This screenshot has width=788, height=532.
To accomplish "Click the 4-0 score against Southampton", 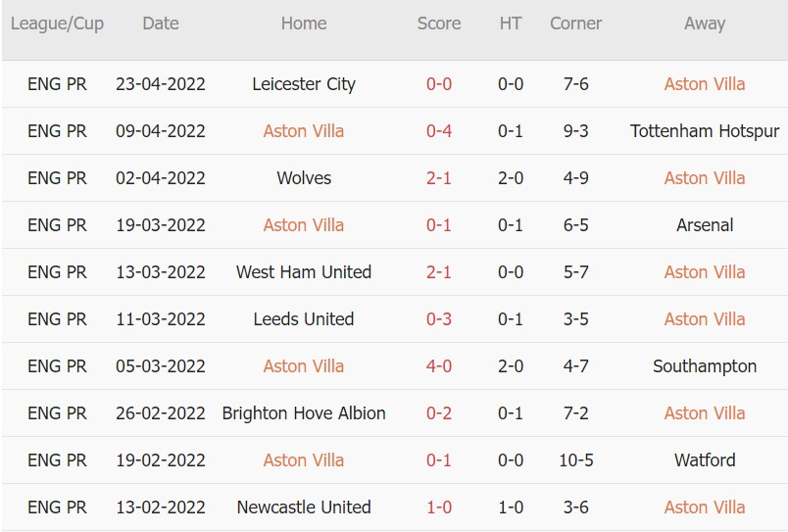I will (439, 366).
